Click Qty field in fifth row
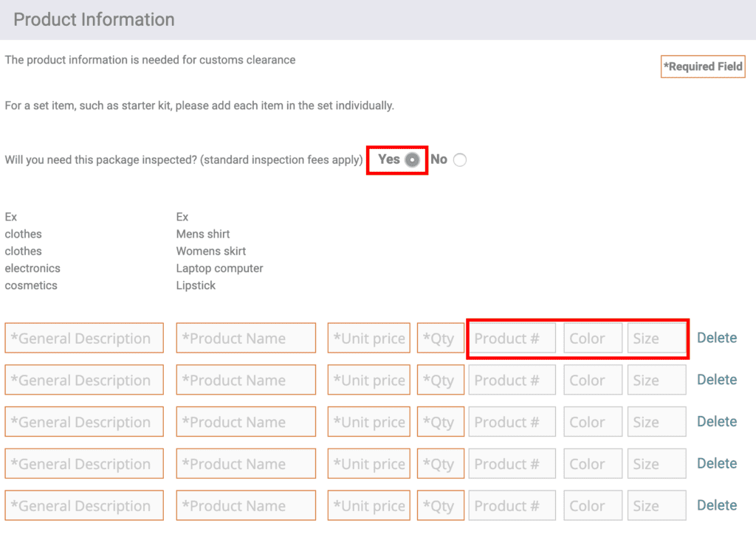756x551 pixels. 441,506
